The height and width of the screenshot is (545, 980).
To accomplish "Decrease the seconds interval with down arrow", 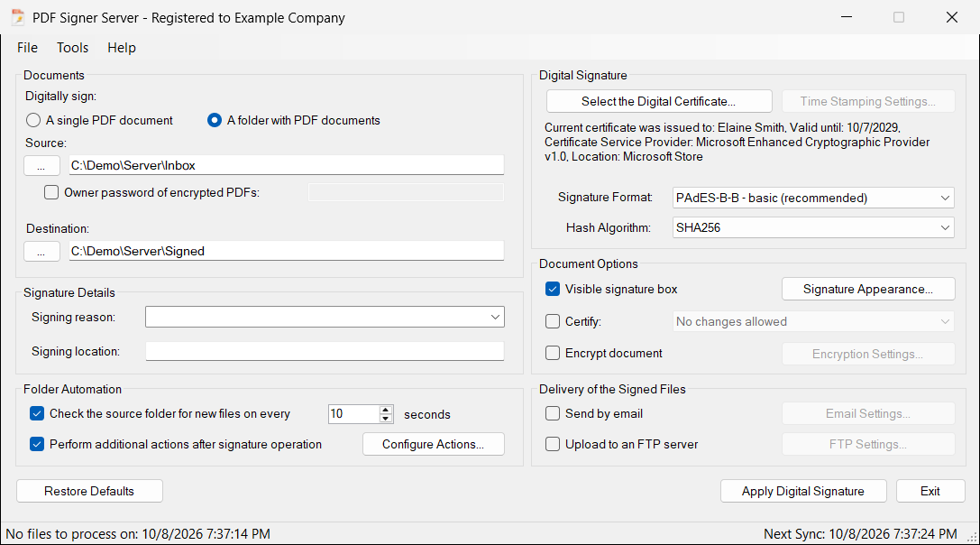I will 386,418.
